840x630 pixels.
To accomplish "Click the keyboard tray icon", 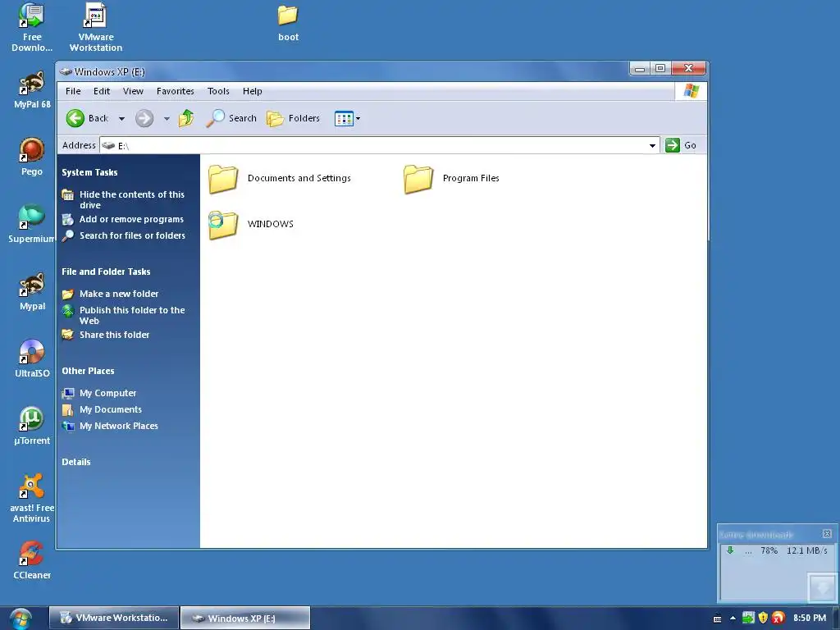I will coord(717,619).
